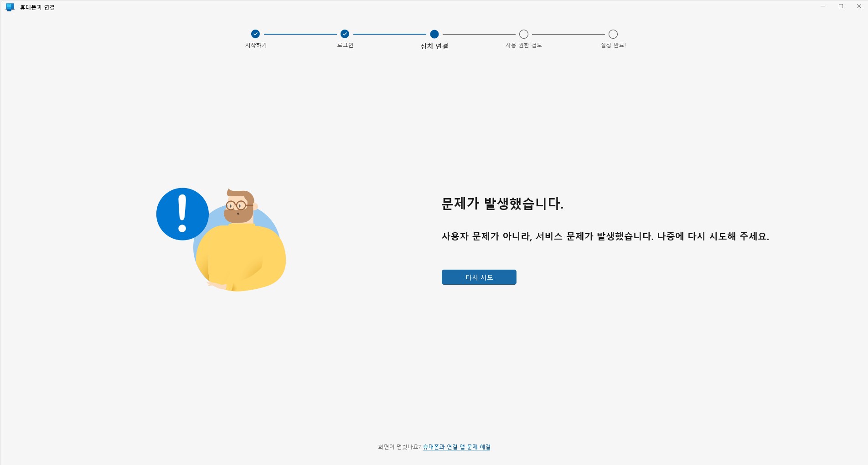Image resolution: width=868 pixels, height=465 pixels.
Task: Click the filled 장치 연결 step dot
Action: pos(434,34)
